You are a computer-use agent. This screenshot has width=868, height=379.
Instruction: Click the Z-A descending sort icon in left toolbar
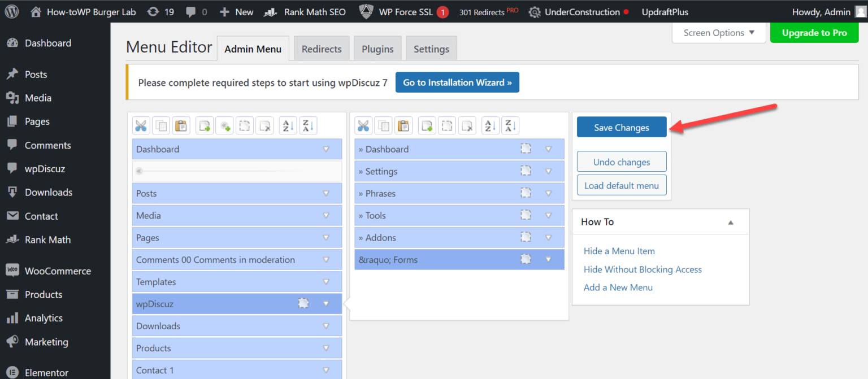click(x=308, y=125)
